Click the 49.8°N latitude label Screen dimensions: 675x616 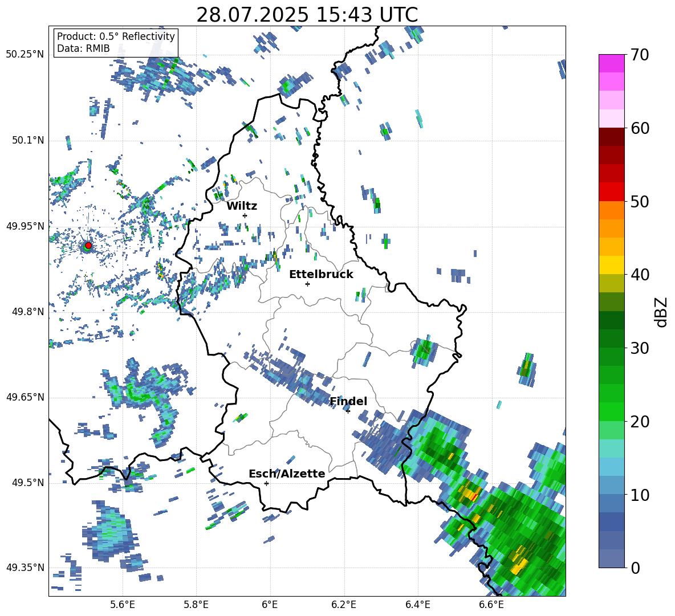pyautogui.click(x=28, y=312)
